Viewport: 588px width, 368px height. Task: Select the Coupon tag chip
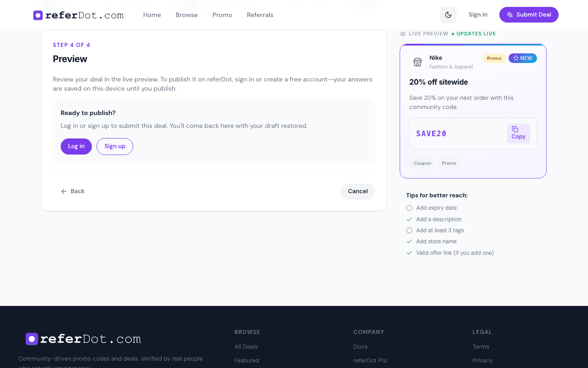coord(422,163)
